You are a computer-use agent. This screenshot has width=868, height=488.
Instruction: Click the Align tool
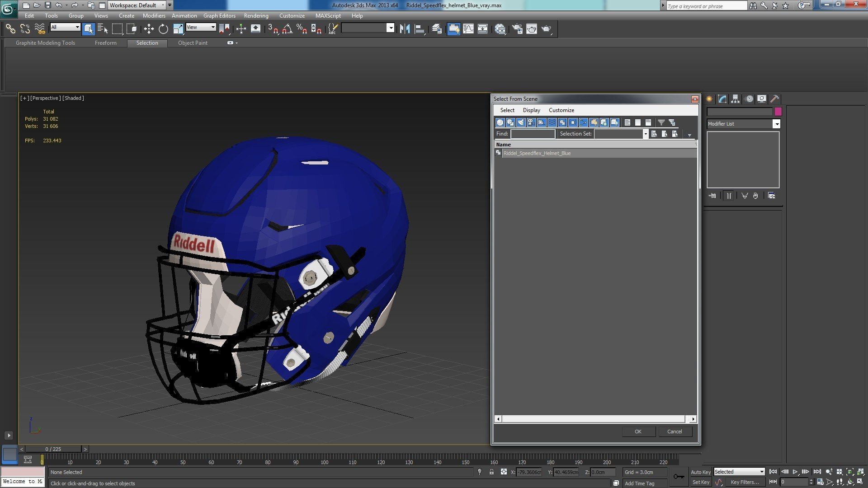click(x=420, y=29)
